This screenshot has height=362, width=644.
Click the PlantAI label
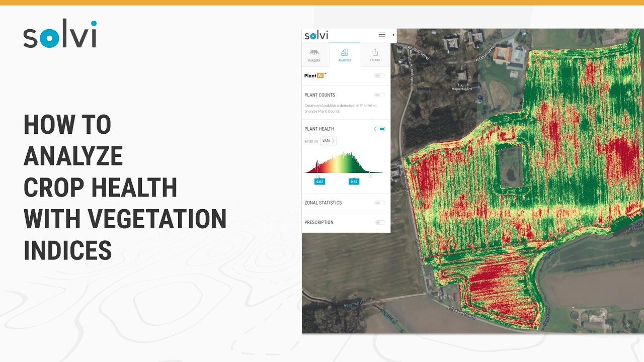[315, 75]
